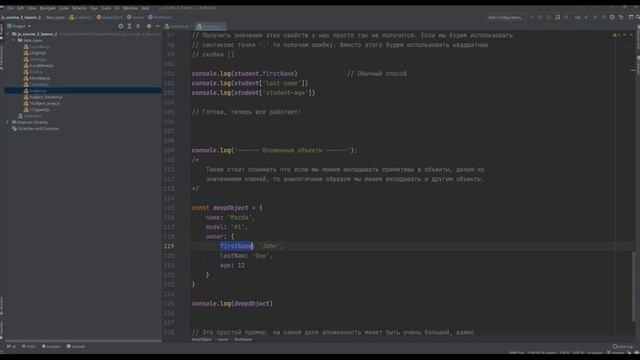Go to next highlighted error arrow
Screen dimensions: 640x360
631,36
